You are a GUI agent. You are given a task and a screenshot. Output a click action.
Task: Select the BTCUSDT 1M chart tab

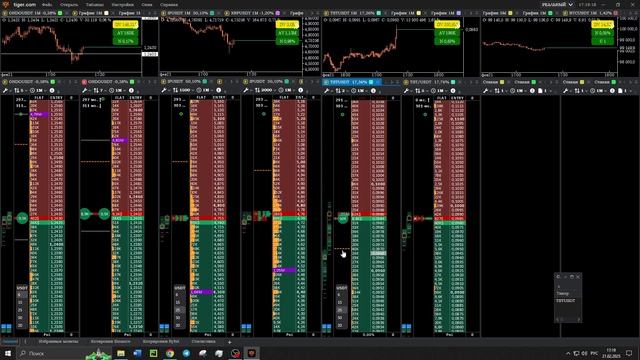pyautogui.click(x=591, y=13)
